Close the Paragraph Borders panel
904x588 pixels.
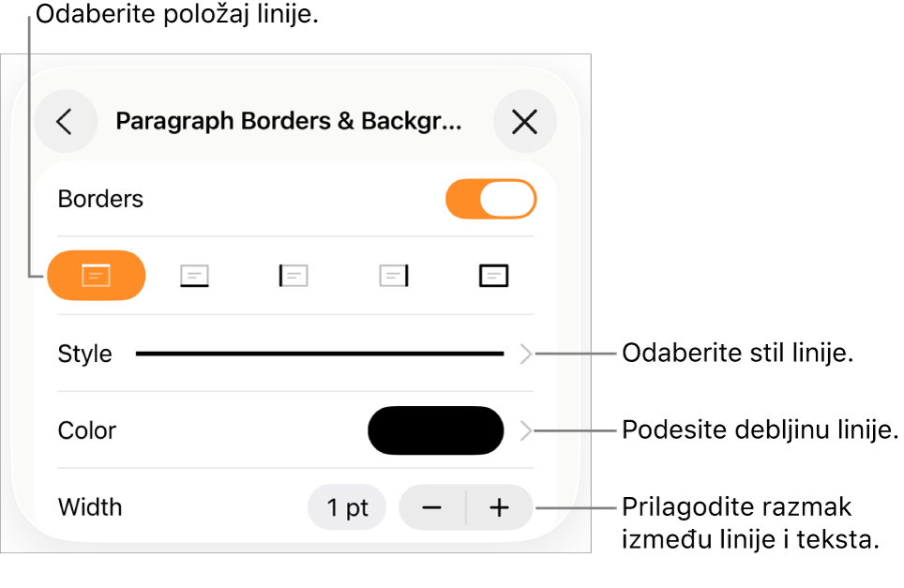click(x=524, y=122)
